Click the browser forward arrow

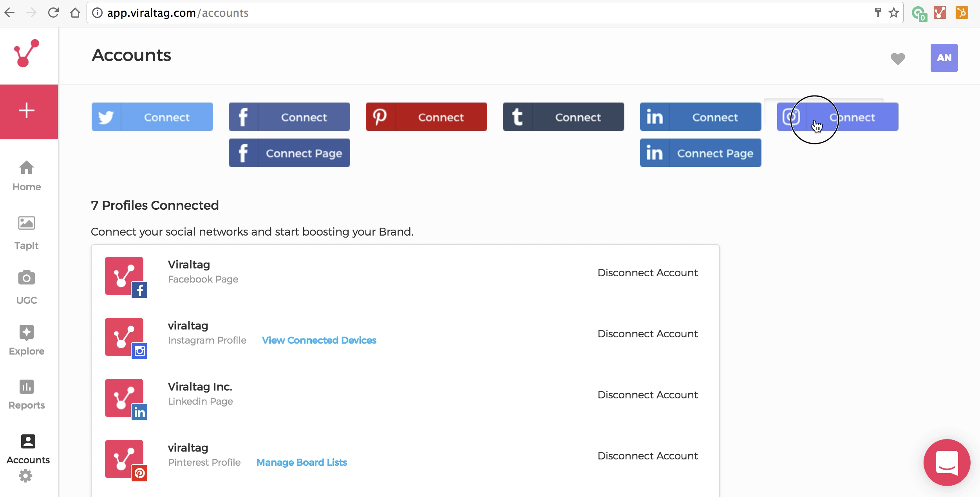coord(31,13)
